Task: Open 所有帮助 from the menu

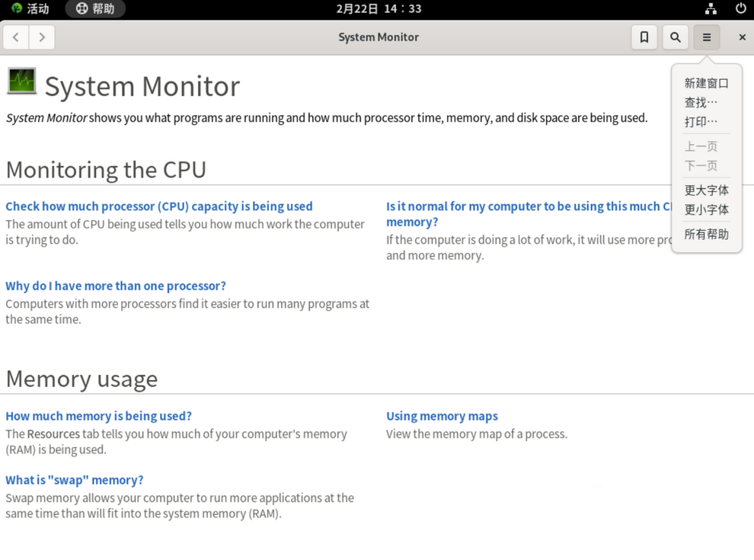Action: [706, 235]
